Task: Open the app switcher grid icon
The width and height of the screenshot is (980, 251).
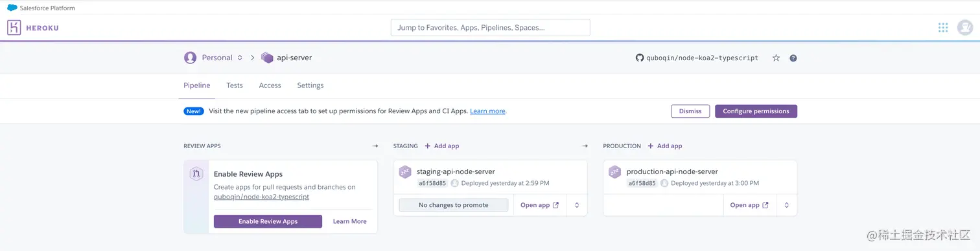Action: point(943,28)
